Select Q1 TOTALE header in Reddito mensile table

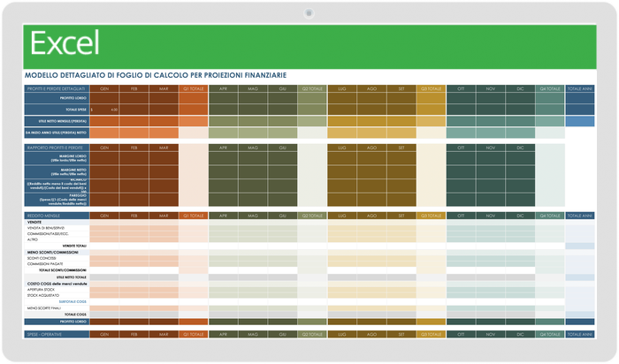pos(194,216)
